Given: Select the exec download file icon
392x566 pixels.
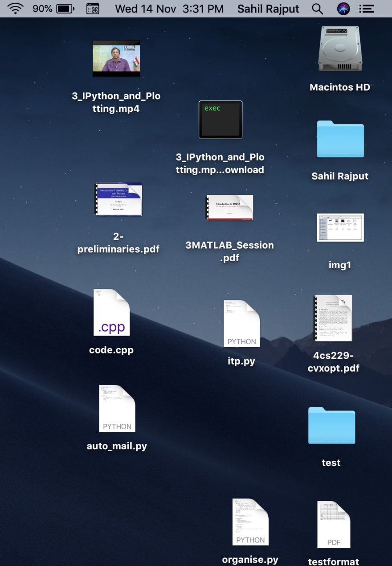Looking at the screenshot, I should click(220, 119).
